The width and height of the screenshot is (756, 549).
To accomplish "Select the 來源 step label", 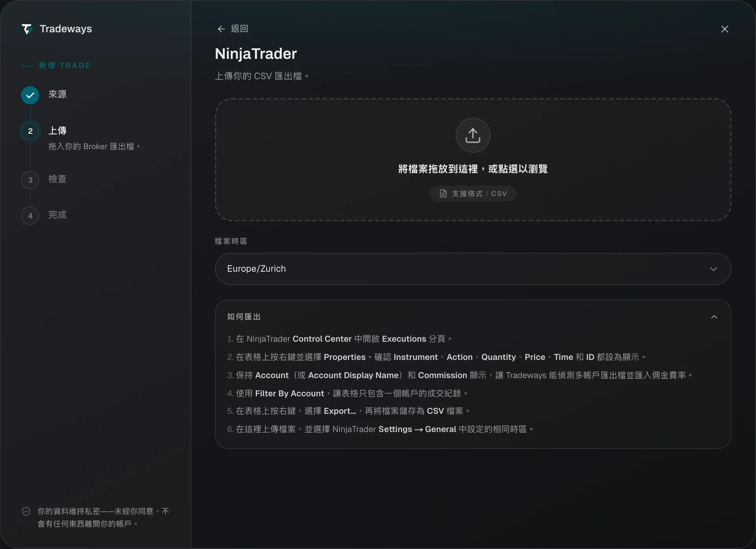I will (57, 95).
